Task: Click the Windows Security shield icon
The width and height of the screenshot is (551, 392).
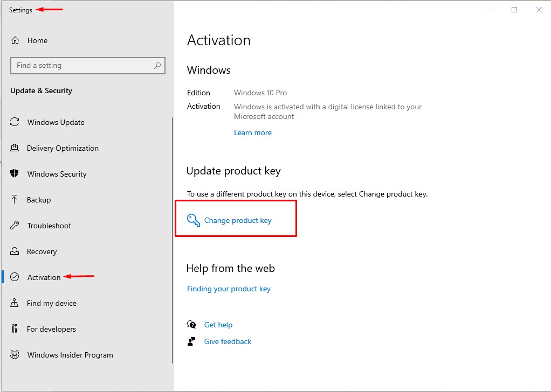Action: pos(15,173)
